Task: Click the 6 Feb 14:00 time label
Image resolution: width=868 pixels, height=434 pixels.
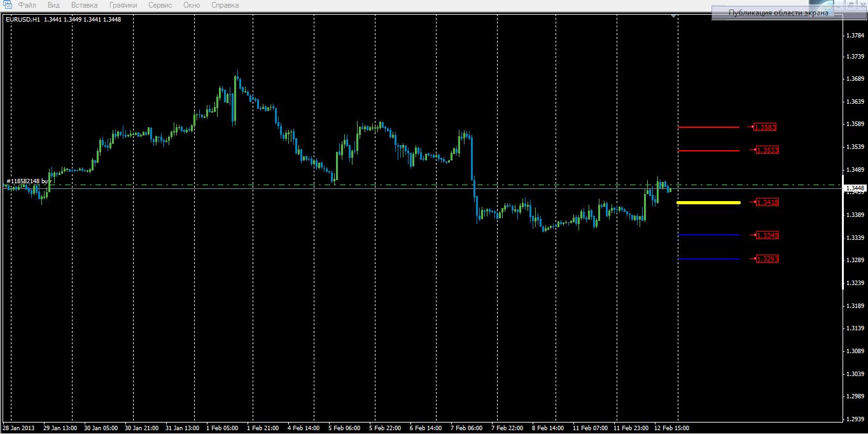Action: (x=426, y=428)
